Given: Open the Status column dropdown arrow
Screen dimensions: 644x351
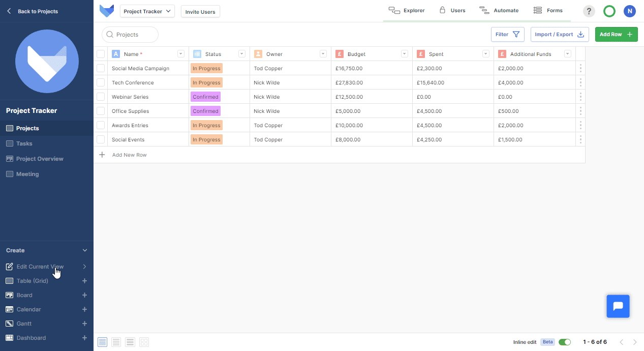Looking at the screenshot, I should [242, 54].
